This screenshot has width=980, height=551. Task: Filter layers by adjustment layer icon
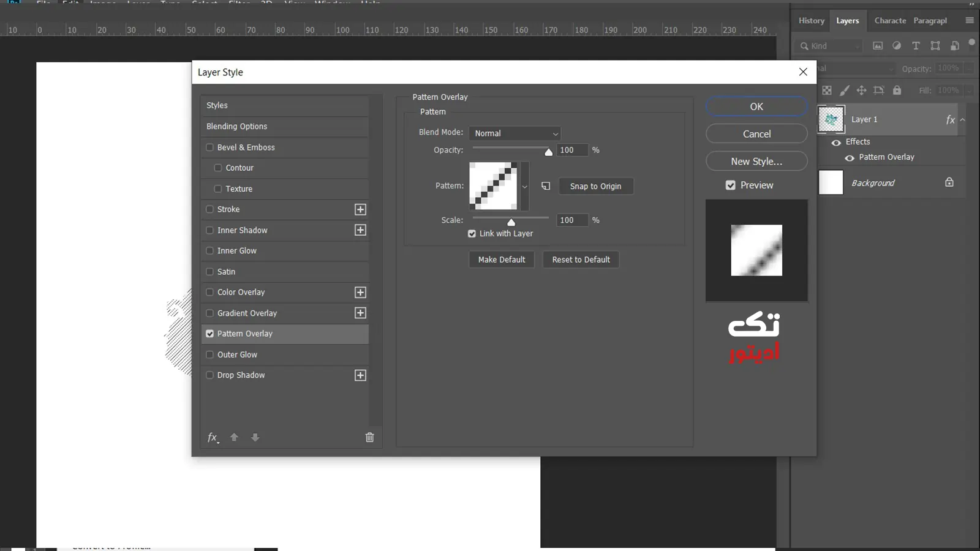897,46
